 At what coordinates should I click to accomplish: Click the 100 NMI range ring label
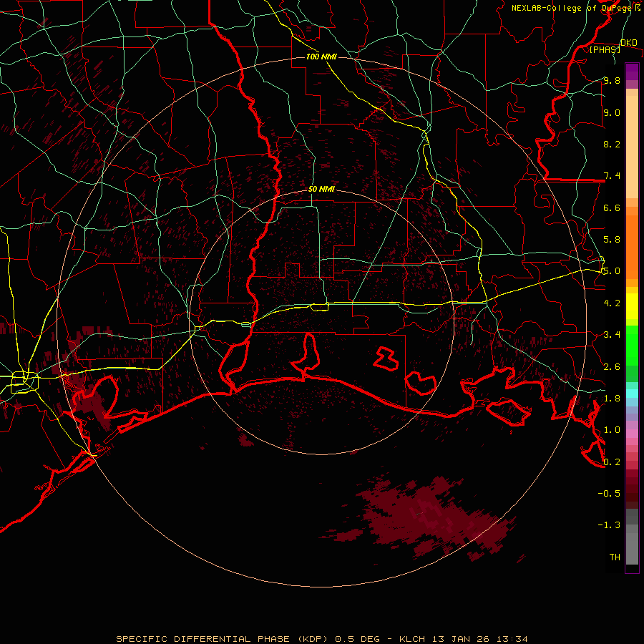point(321,57)
